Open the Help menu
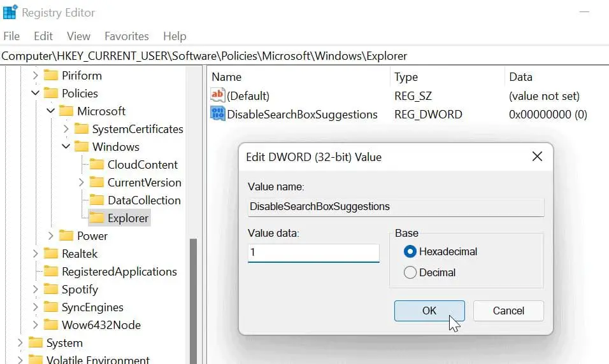The width and height of the screenshot is (609, 364). point(175,36)
